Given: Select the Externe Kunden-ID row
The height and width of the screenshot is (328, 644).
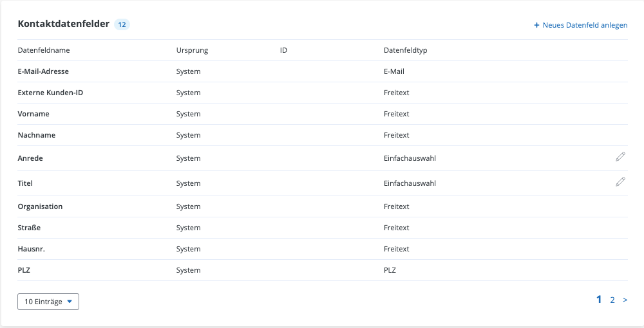Looking at the screenshot, I should (x=50, y=93).
